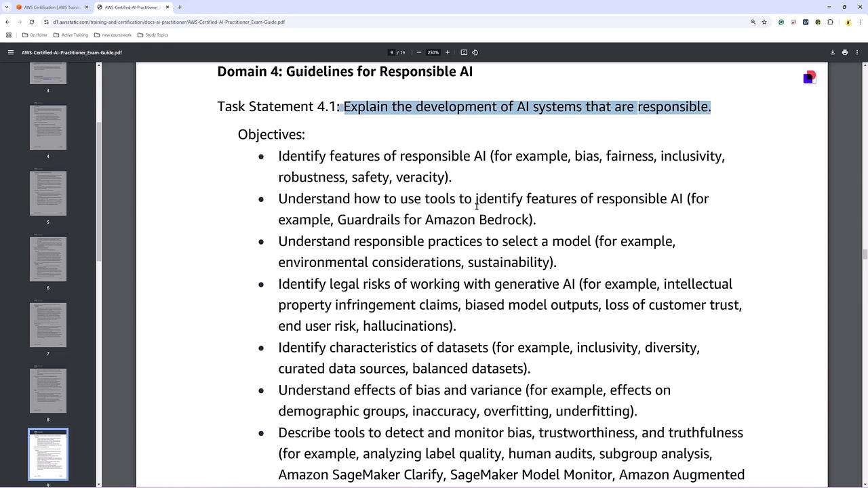
Task: Open the Active Training bookmark folder
Action: (71, 35)
